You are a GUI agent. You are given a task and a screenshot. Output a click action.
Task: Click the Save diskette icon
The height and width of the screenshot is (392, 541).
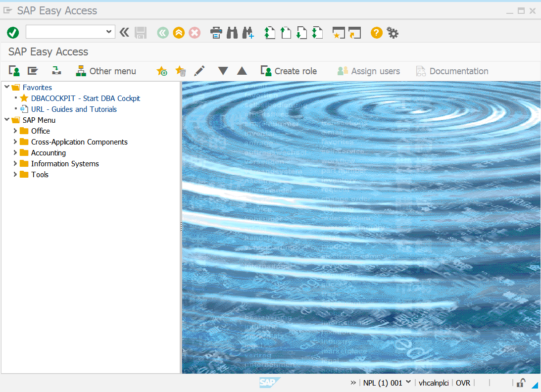click(141, 33)
